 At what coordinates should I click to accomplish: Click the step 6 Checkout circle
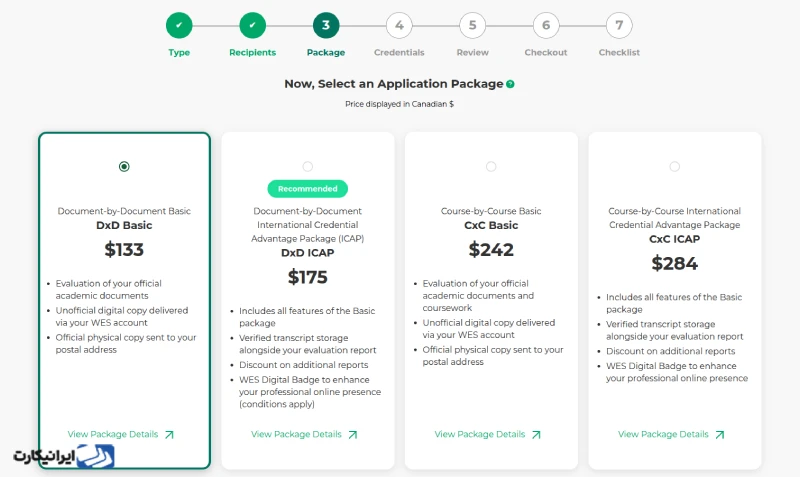pyautogui.click(x=546, y=26)
